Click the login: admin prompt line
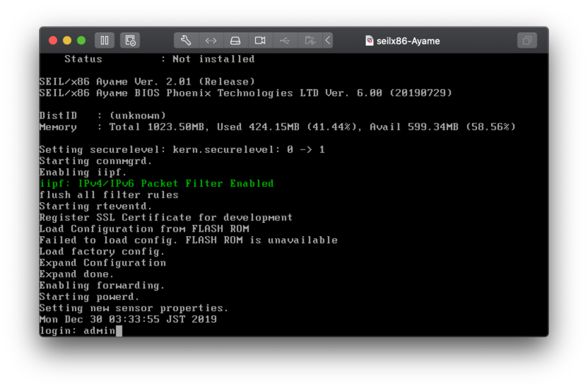The image size is (588, 389). [x=81, y=330]
